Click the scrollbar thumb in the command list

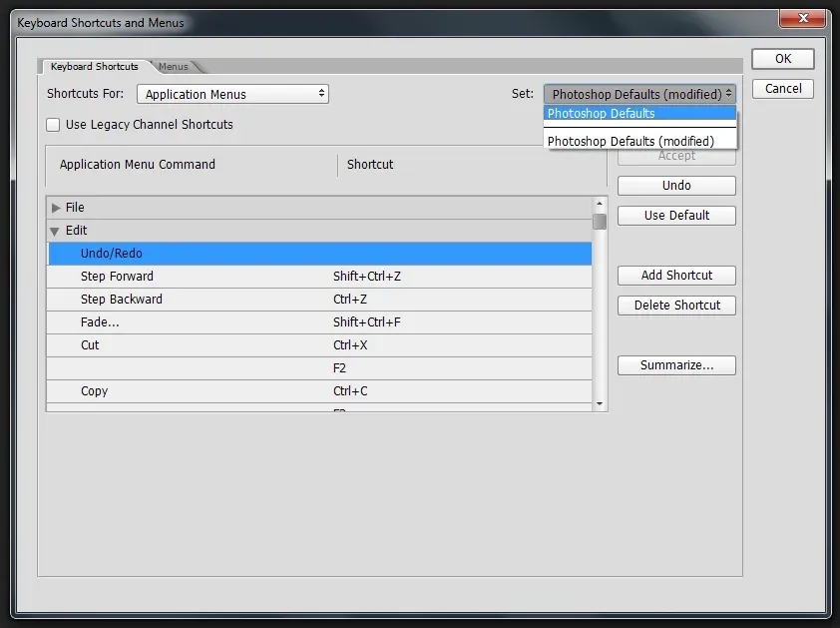pos(600,222)
